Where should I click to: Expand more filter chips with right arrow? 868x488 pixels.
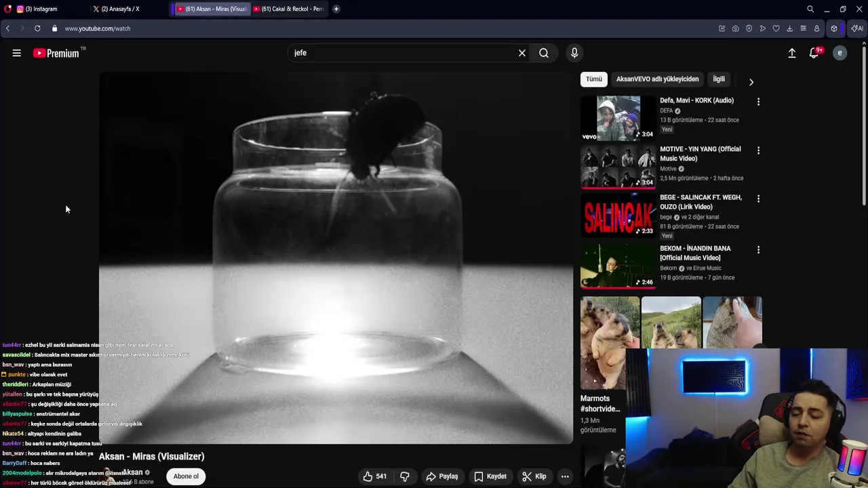tap(751, 82)
